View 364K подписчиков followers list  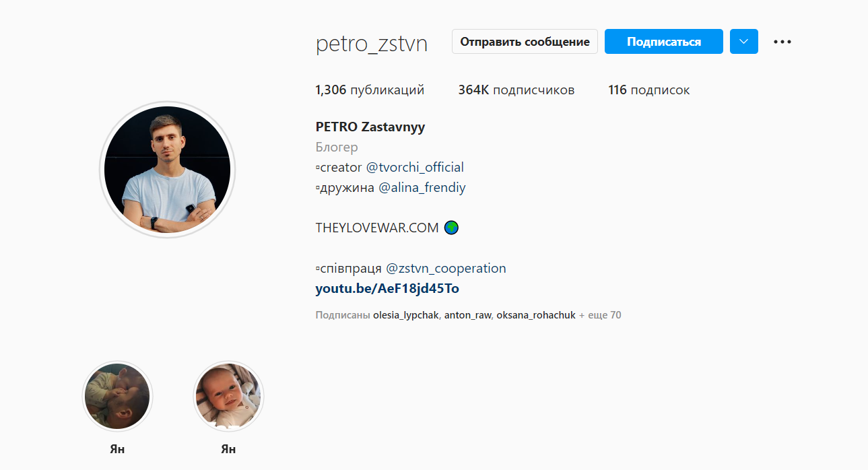point(516,90)
